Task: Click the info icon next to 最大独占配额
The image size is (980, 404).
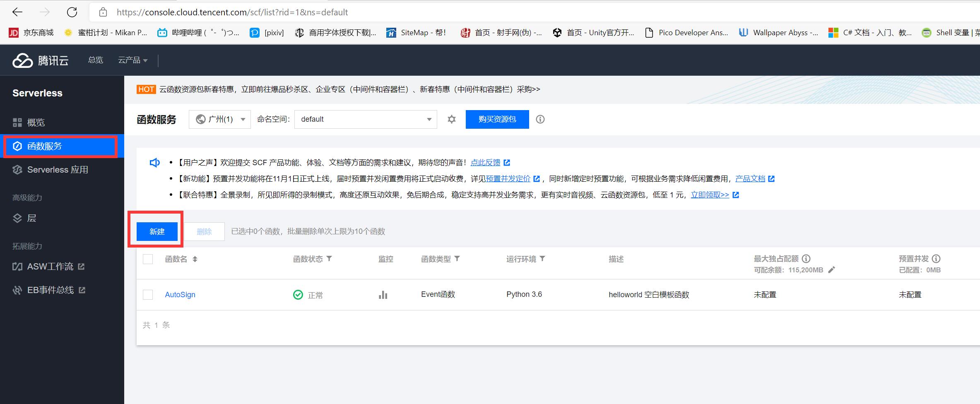Action: point(806,259)
